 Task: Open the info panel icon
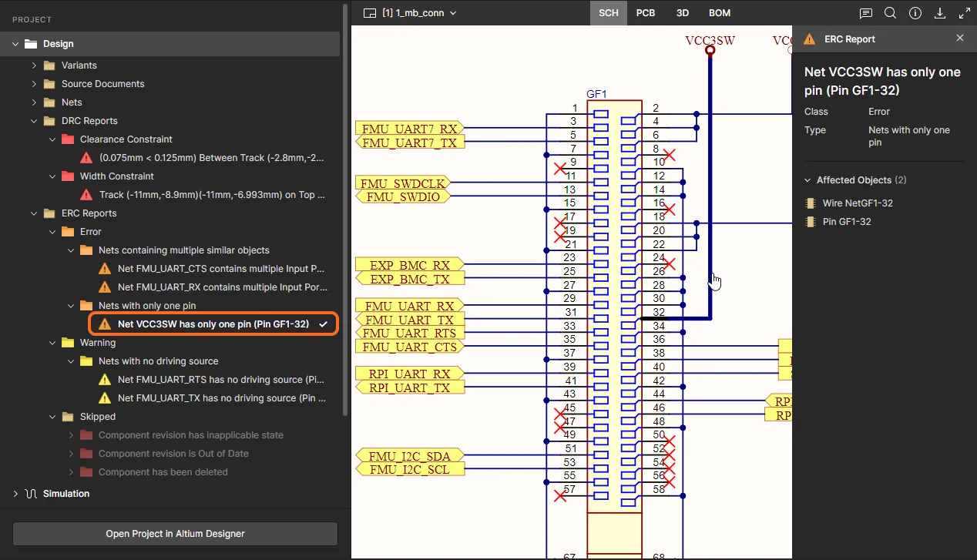pos(915,13)
